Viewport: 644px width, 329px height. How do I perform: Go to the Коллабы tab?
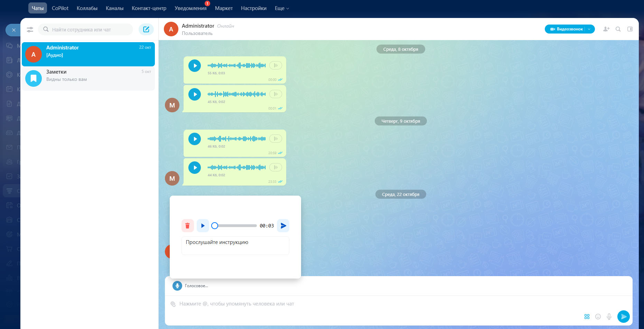click(87, 8)
